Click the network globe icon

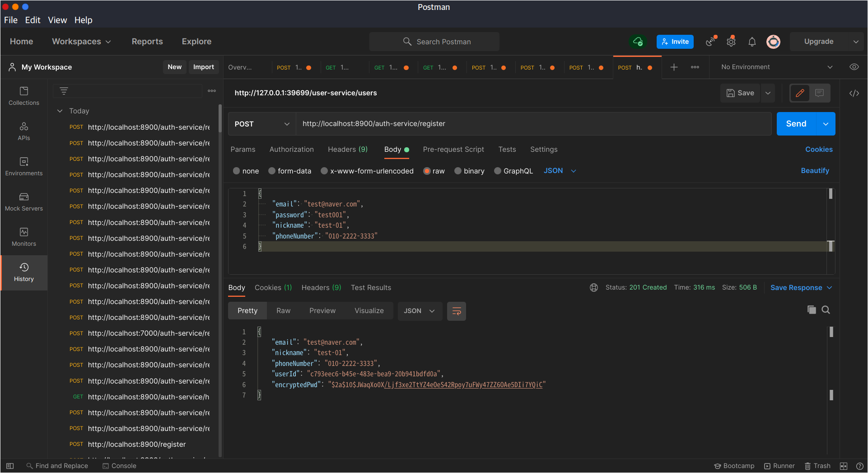594,288
